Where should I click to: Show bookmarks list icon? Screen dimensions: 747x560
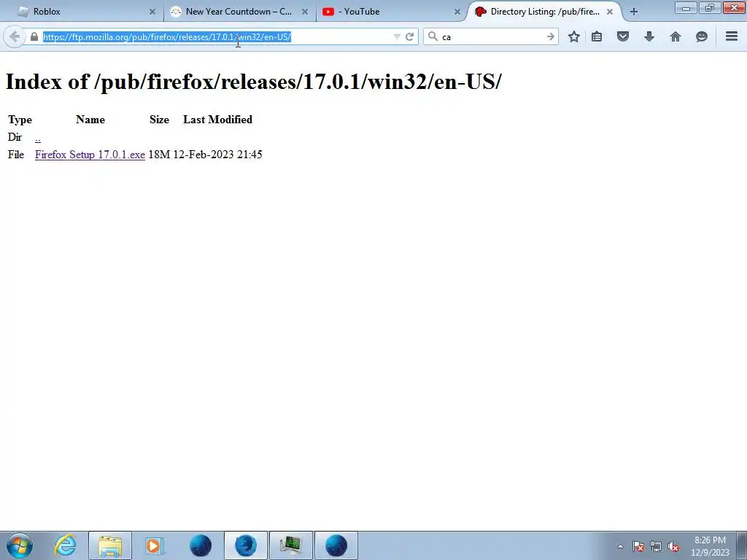pyautogui.click(x=597, y=36)
